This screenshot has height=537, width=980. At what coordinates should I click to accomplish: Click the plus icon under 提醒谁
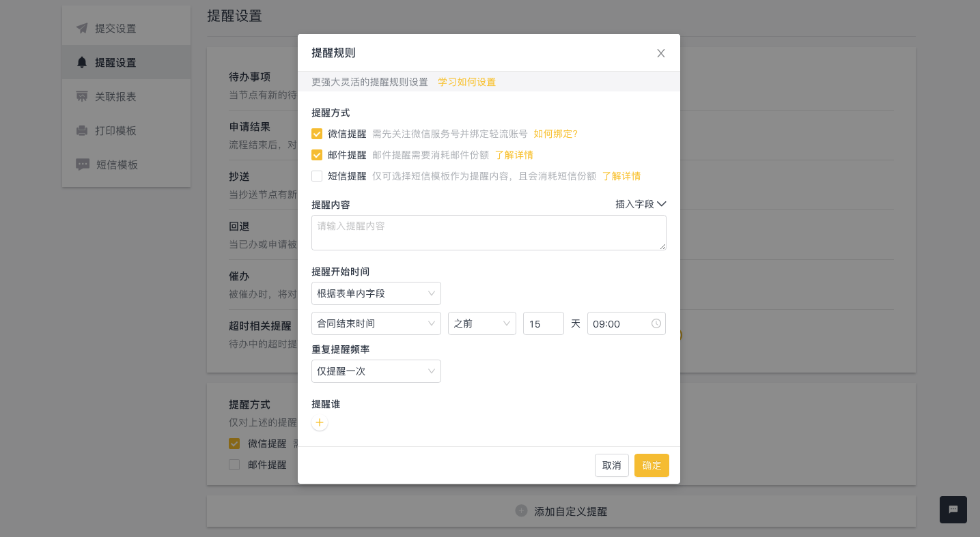(x=319, y=423)
